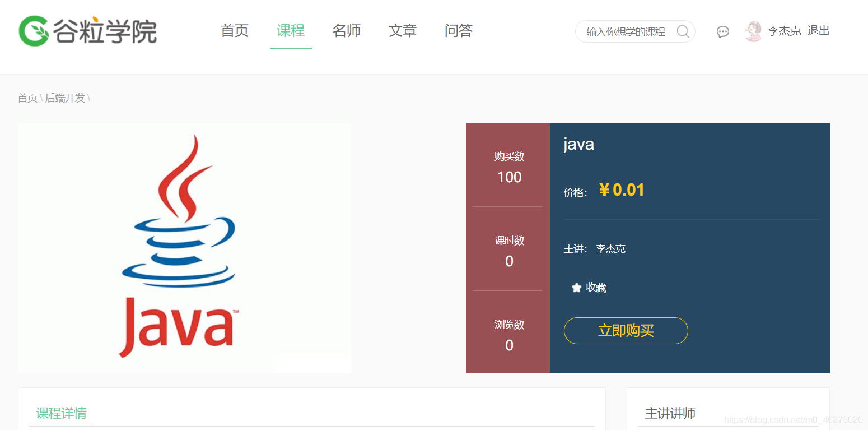The image size is (868, 430).
Task: Click the 收藏 star icon
Action: (576, 288)
